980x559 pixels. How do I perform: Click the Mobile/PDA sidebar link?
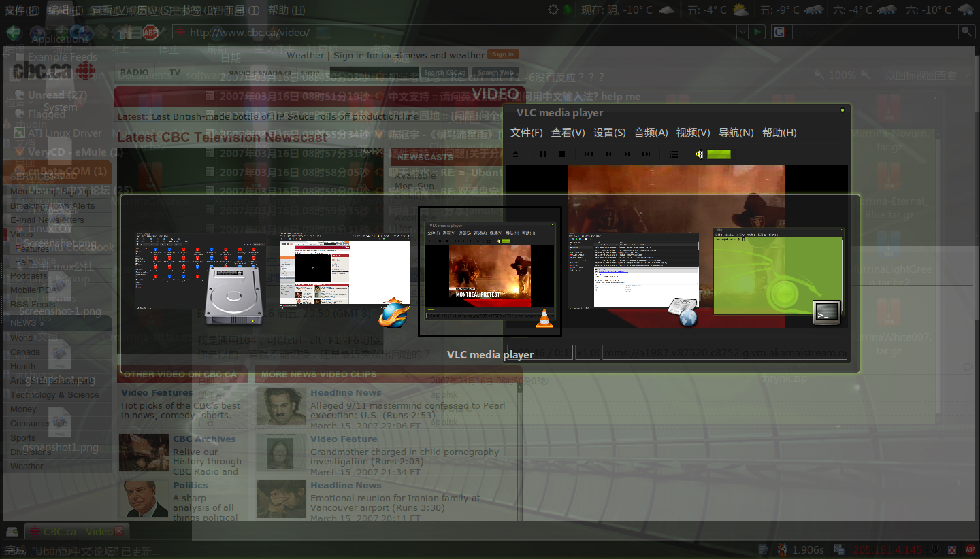[34, 290]
